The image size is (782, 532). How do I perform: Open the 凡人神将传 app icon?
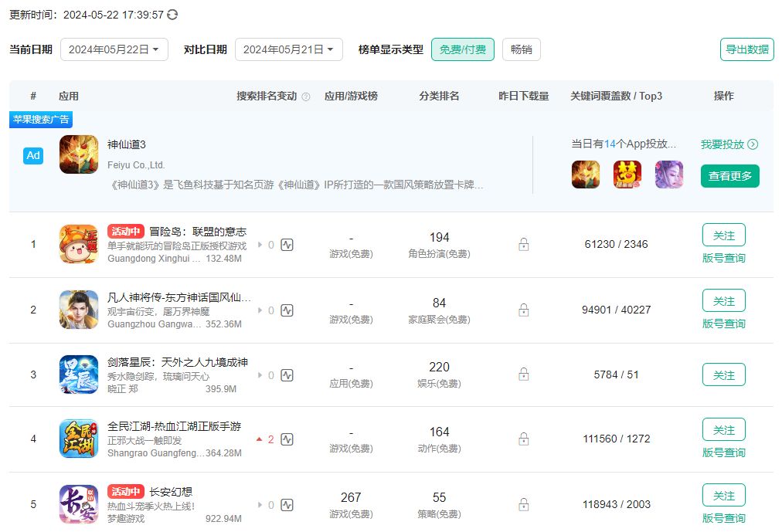(x=79, y=310)
